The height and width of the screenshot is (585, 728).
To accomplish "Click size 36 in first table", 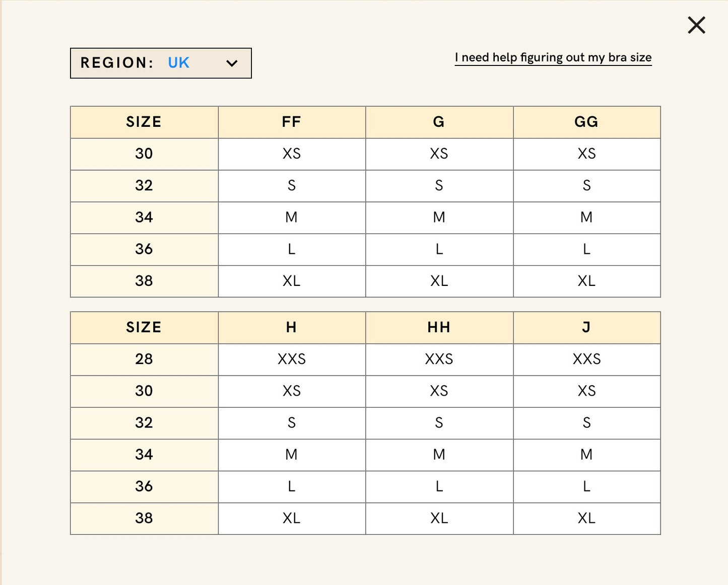I will (144, 249).
